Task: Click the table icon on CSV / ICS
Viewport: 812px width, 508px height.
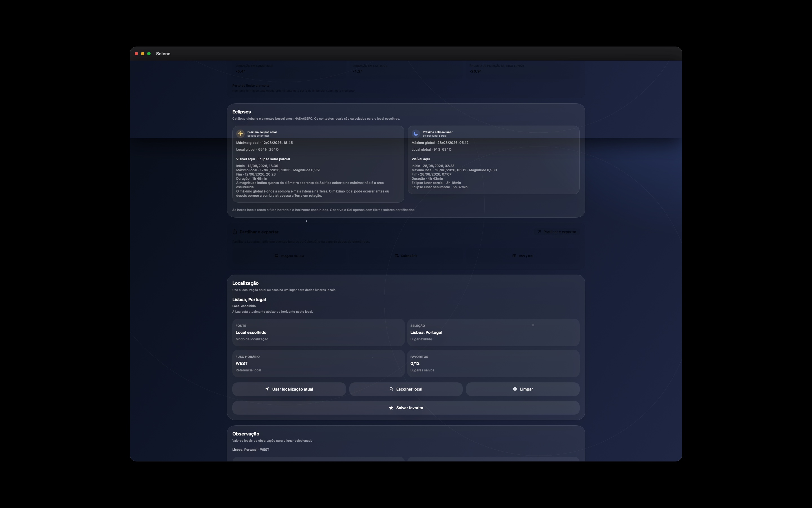Action: [514, 256]
